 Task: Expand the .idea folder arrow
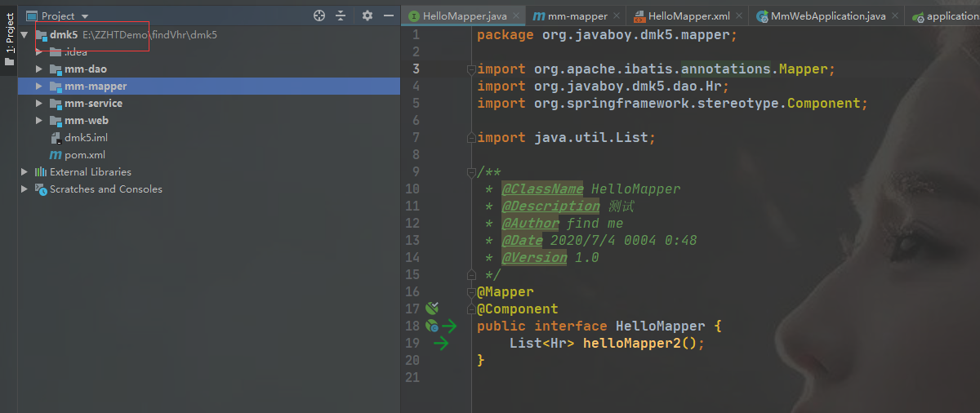[38, 52]
